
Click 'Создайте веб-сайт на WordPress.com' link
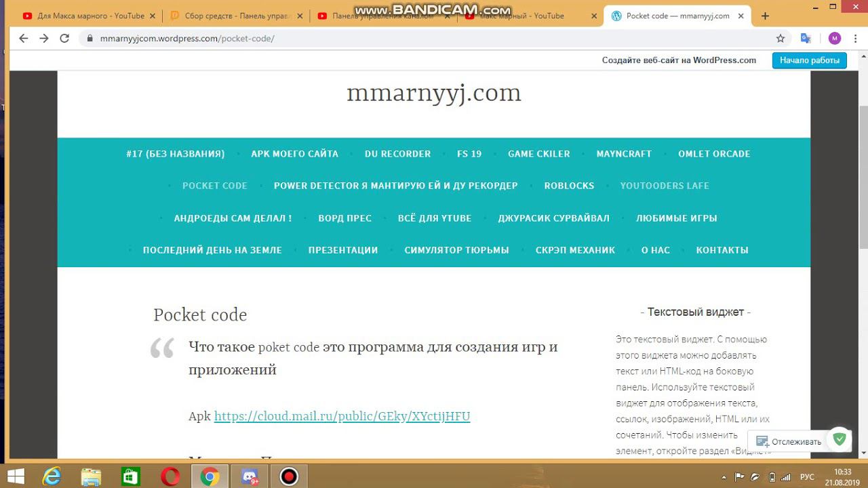679,60
